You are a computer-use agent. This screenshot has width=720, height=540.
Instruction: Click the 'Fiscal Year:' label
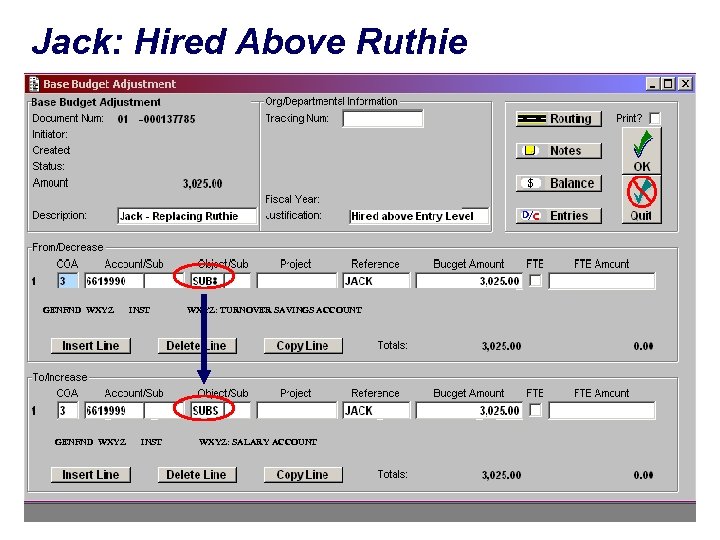[292, 199]
